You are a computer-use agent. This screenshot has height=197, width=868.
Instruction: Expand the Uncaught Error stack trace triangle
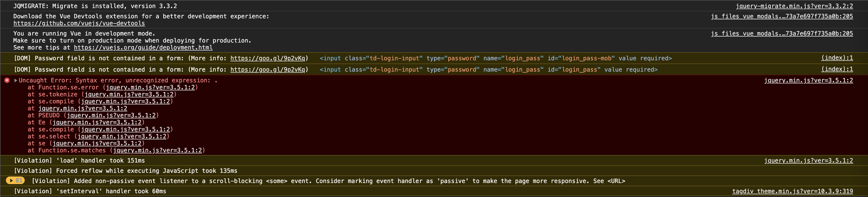coord(16,80)
